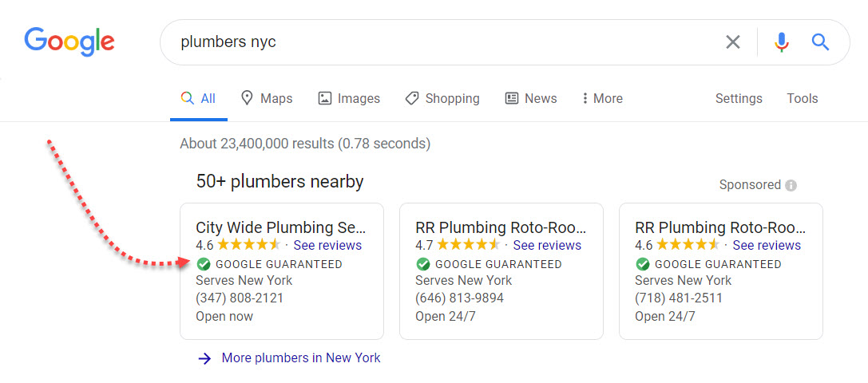
Task: Open the Tools options
Action: (802, 99)
